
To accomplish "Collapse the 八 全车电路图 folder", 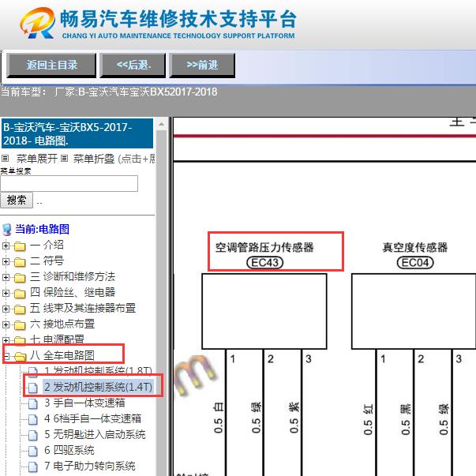I will [6, 356].
